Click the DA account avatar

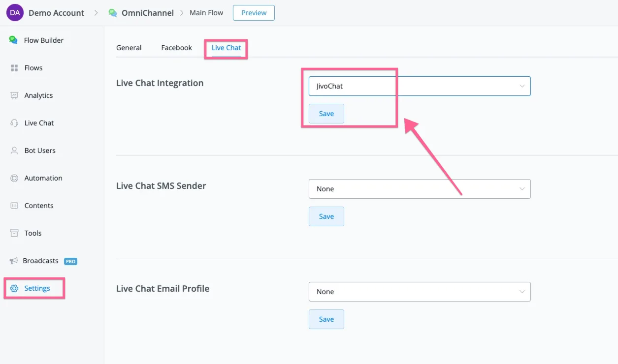tap(15, 13)
